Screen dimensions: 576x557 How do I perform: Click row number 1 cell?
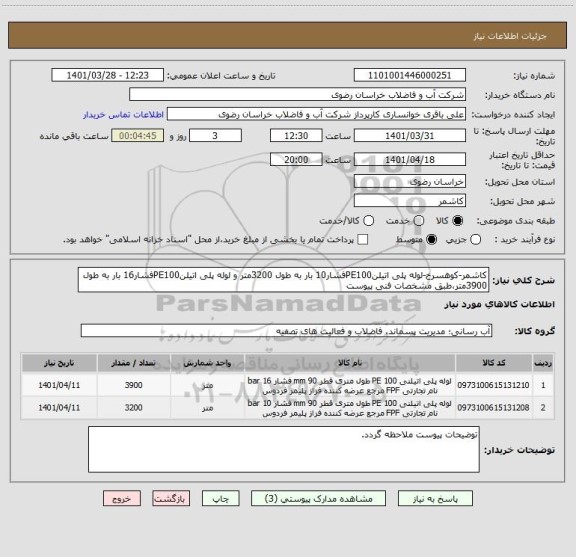click(543, 385)
